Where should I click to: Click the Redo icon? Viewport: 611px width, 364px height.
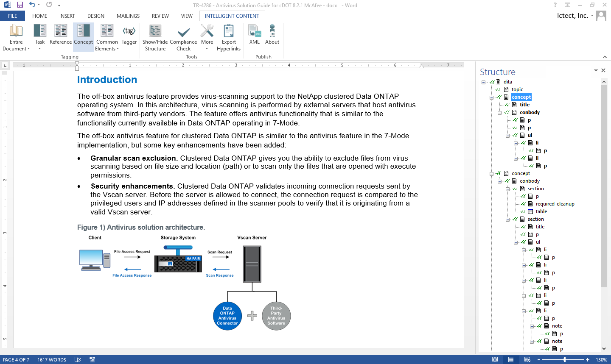pyautogui.click(x=49, y=5)
